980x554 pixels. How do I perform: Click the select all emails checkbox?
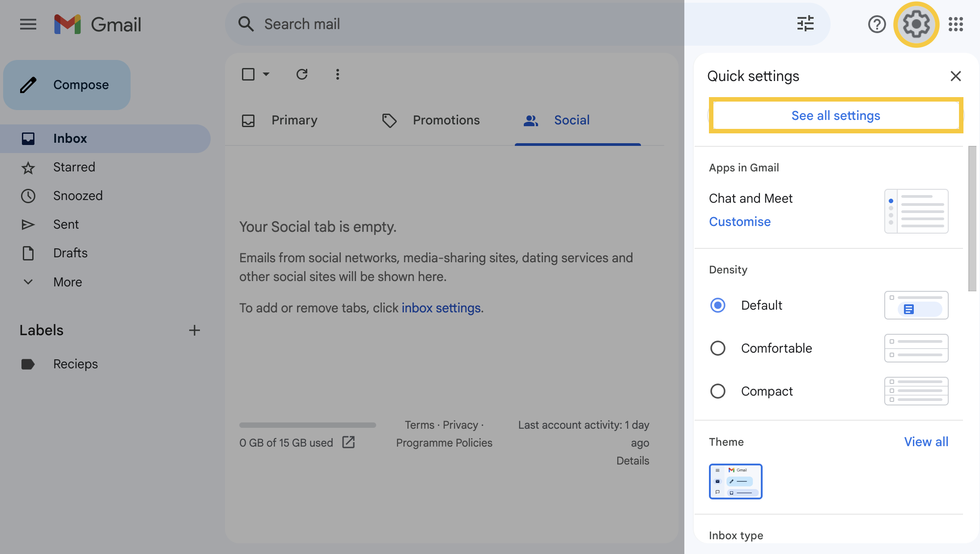coord(248,73)
